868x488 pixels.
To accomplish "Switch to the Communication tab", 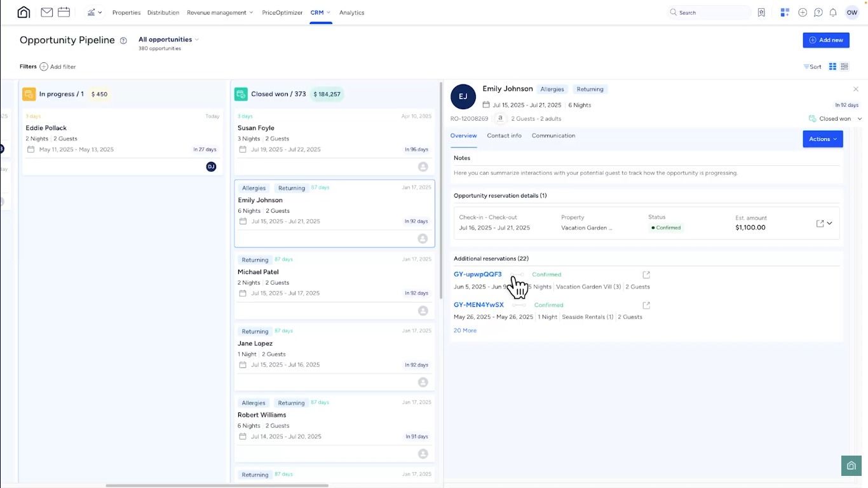I will click(553, 136).
